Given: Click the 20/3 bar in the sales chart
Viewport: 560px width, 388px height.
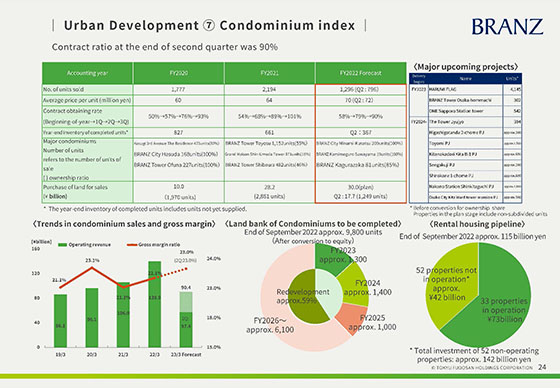Looking at the screenshot, I should 92,318.
